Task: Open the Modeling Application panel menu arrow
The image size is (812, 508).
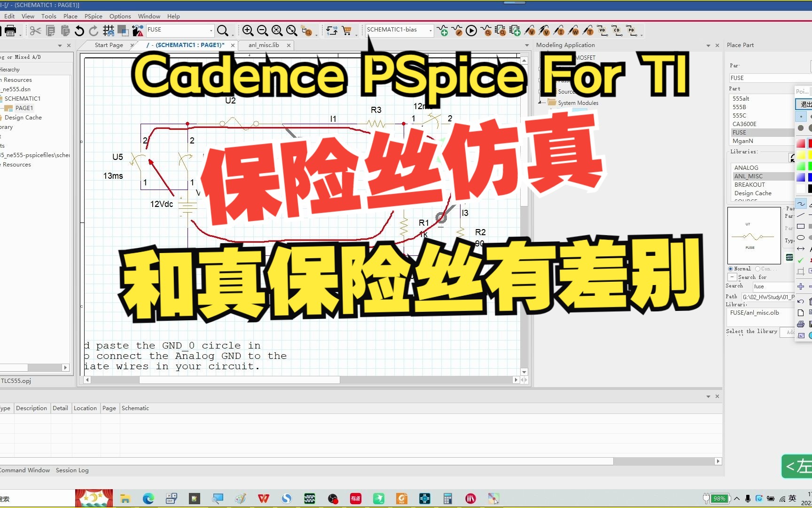Action: [708, 46]
